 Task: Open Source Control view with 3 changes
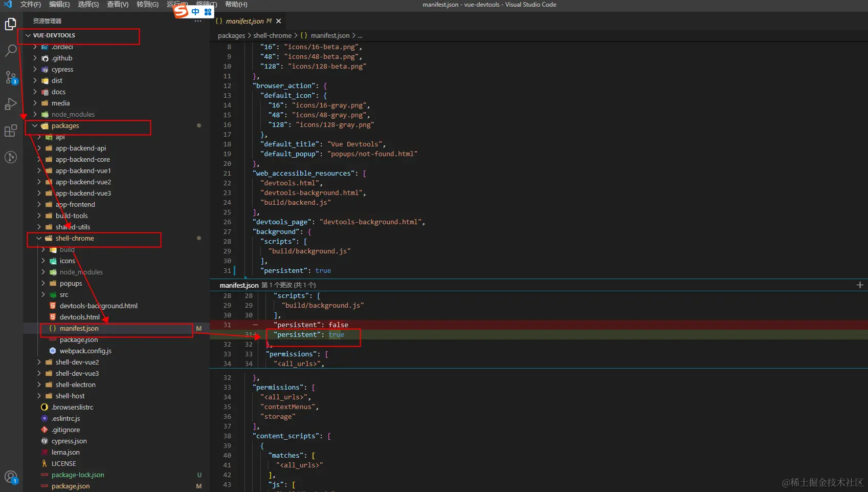(11, 77)
